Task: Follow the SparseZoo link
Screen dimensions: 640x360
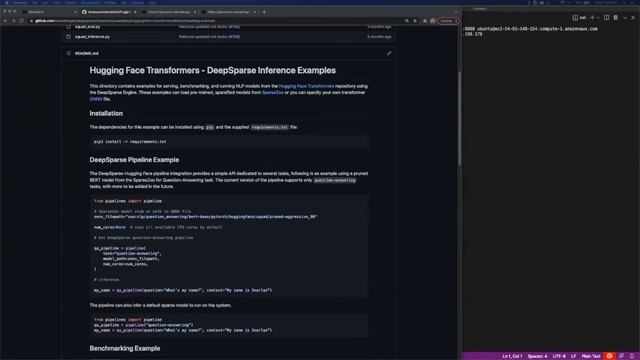Action: [273, 93]
